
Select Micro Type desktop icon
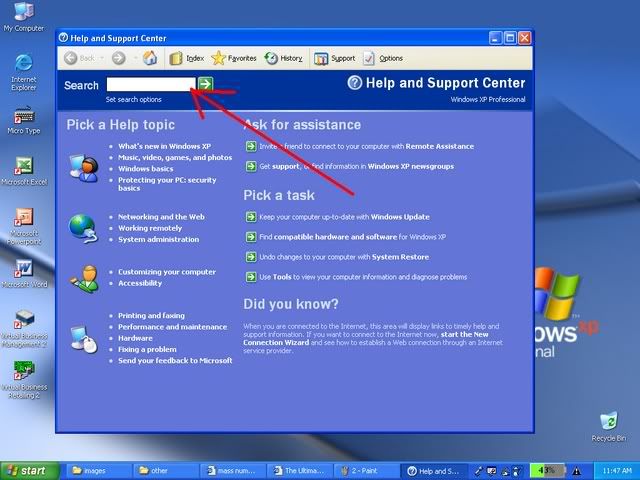click(24, 120)
